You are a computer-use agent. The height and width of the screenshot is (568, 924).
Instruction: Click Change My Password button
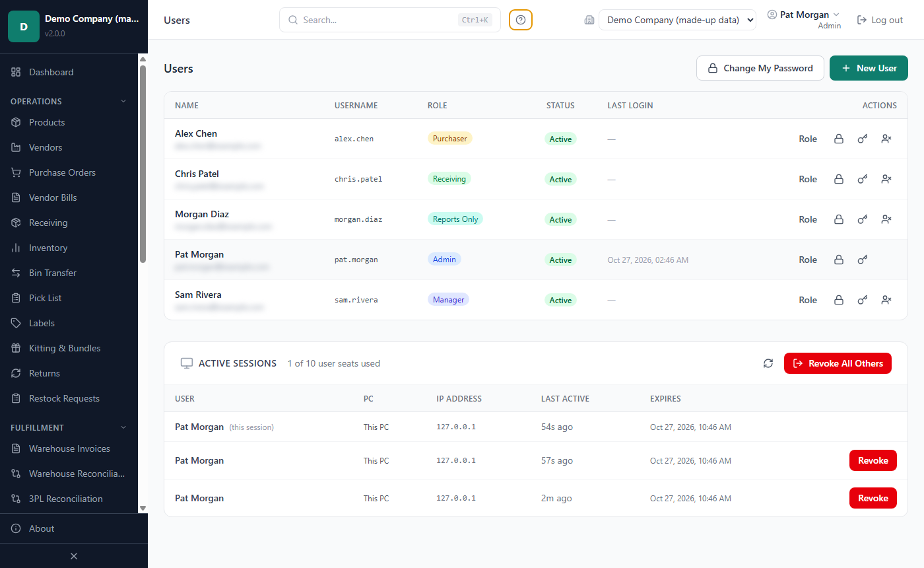[760, 68]
